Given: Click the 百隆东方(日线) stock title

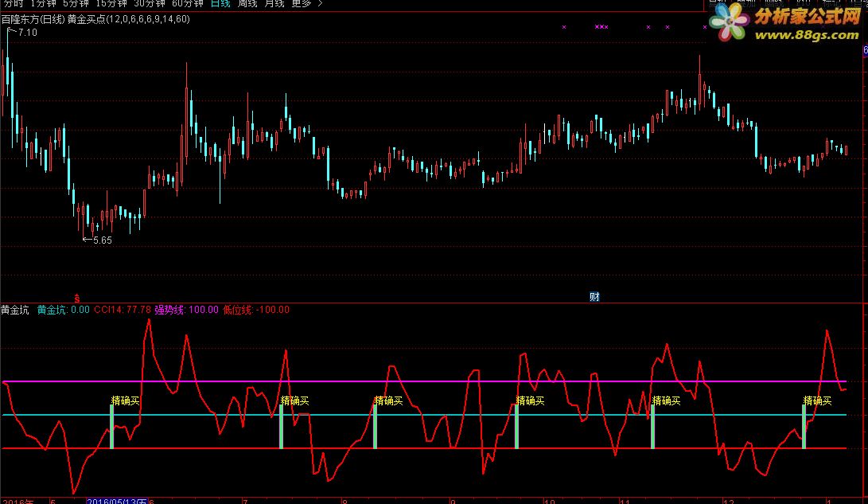Looking at the screenshot, I should coord(33,19).
